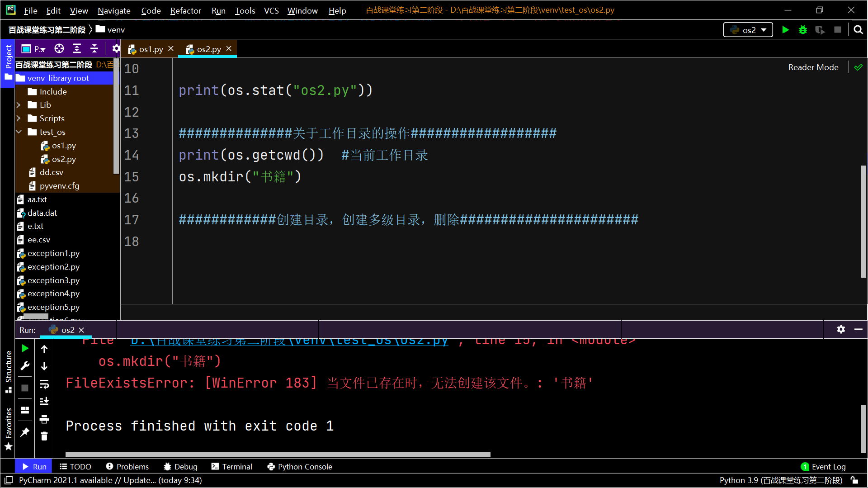Open the Python Console tool window
Viewport: 868px width, 488px height.
click(300, 466)
